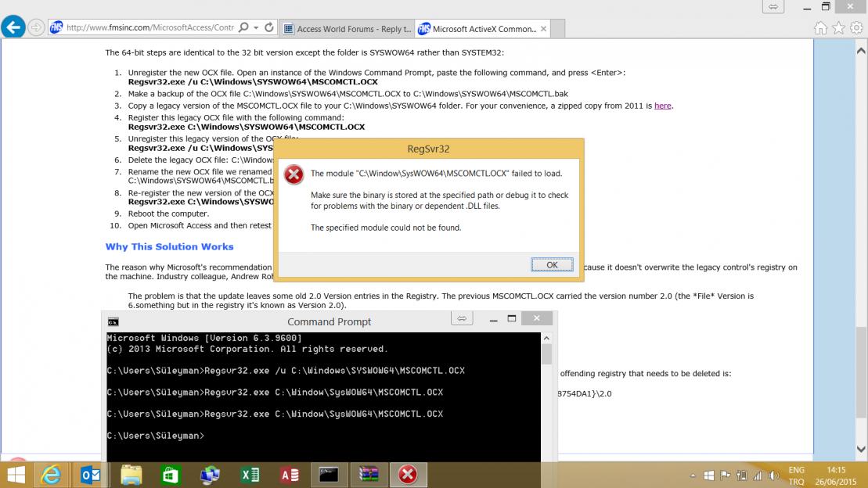Click the browser window double-arrow button
The height and width of the screenshot is (488, 868).
[773, 6]
